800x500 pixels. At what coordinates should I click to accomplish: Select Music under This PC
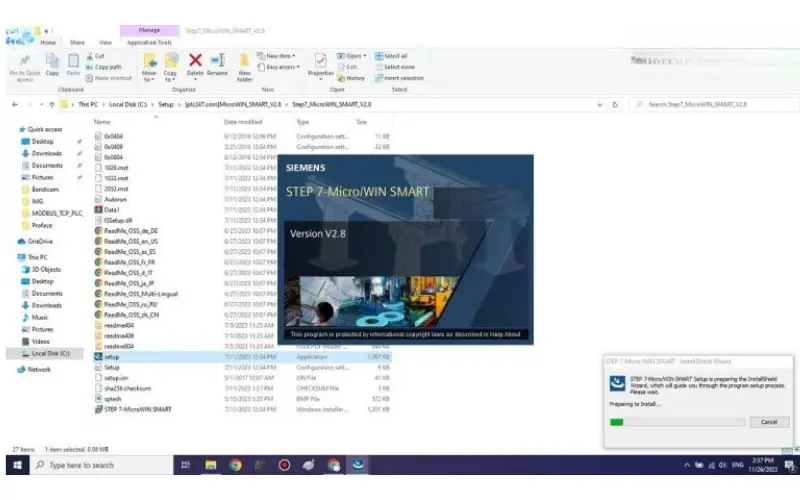click(40, 317)
